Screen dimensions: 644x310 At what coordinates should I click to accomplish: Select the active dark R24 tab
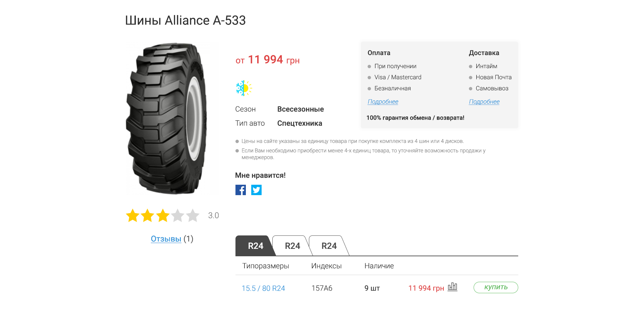point(255,246)
